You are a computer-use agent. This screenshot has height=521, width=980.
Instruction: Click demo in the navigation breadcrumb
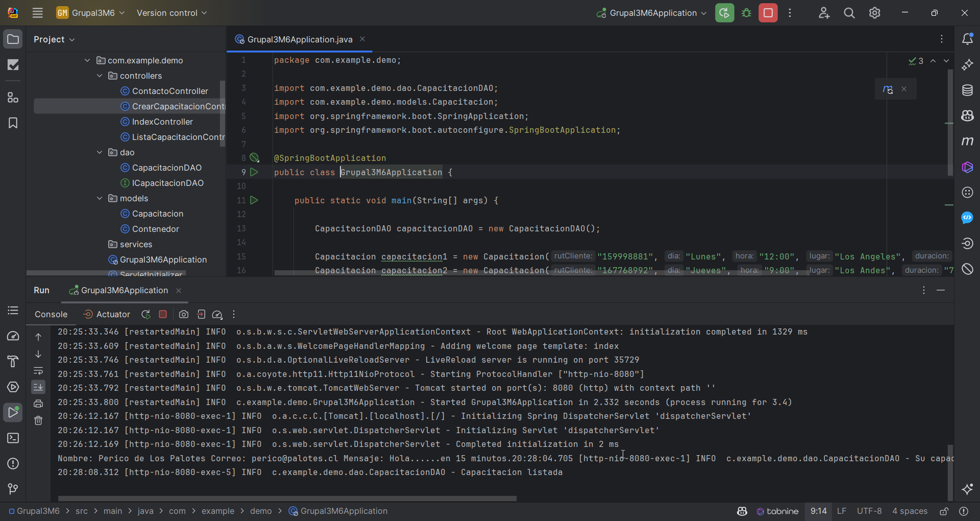(261, 511)
